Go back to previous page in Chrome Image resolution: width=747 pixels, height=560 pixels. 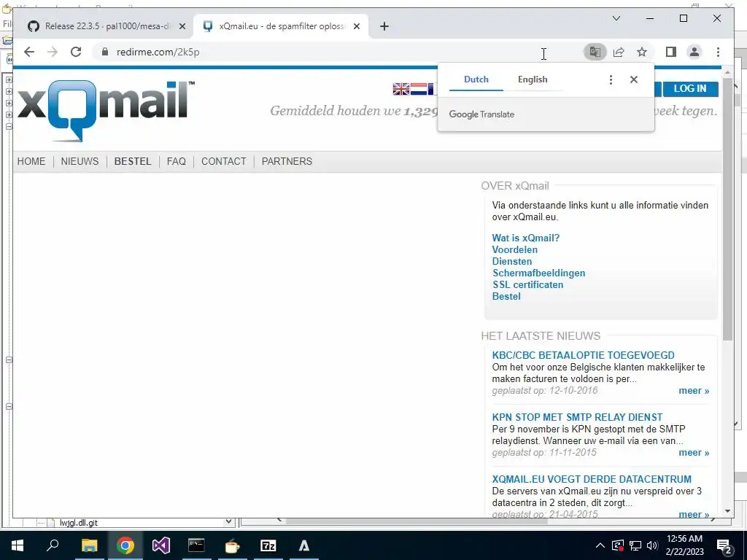click(x=29, y=52)
